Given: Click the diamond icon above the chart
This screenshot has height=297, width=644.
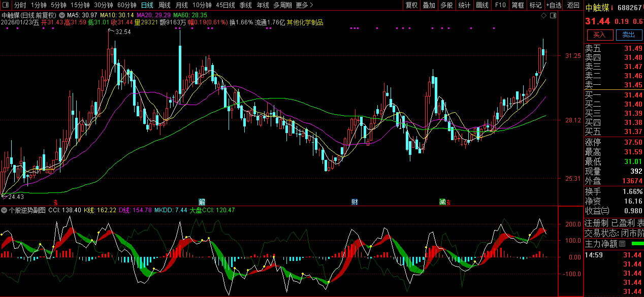Looking at the screenshot, I should point(543,16).
